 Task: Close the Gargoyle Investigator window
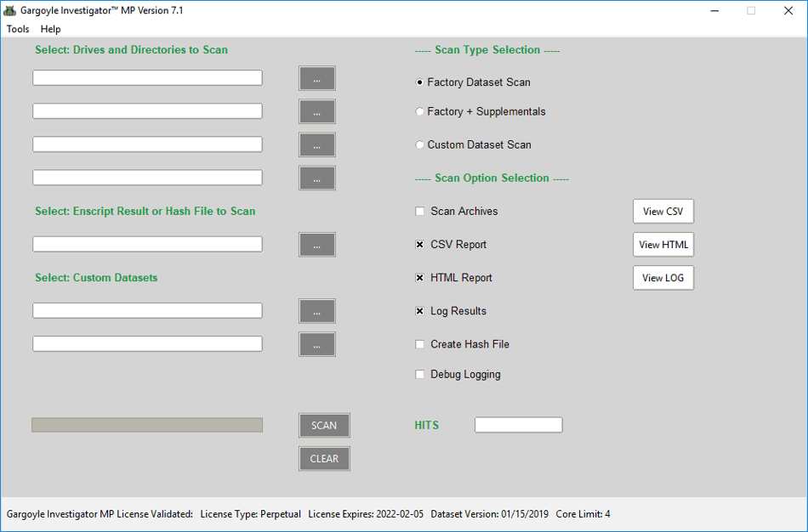click(x=788, y=11)
